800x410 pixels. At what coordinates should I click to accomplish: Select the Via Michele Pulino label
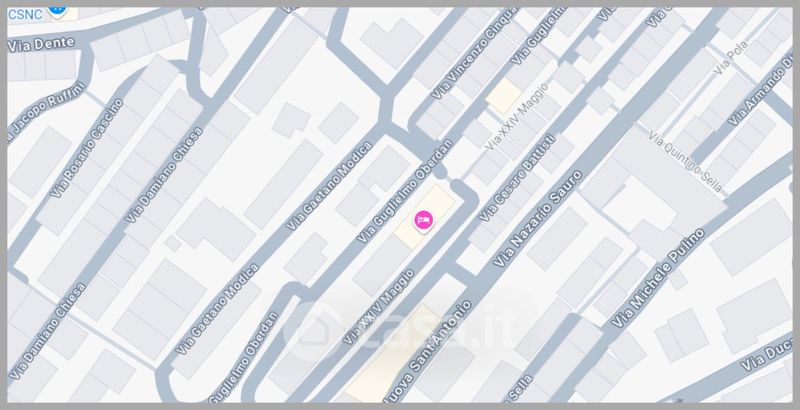659,277
